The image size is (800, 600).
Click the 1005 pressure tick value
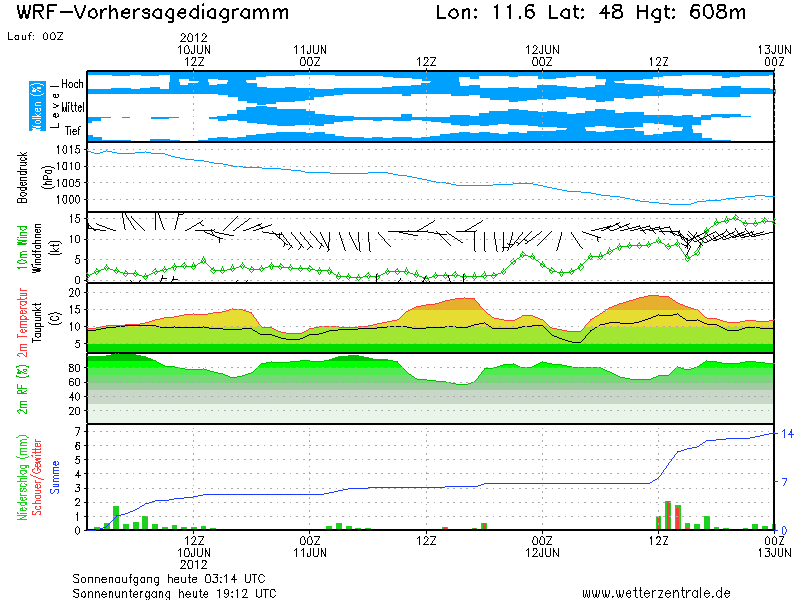(68, 183)
